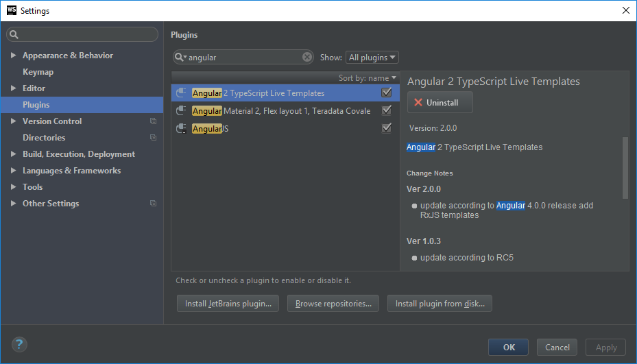This screenshot has height=364, width=637.
Task: Click the project-level icon next to Version Control
Action: tap(153, 121)
